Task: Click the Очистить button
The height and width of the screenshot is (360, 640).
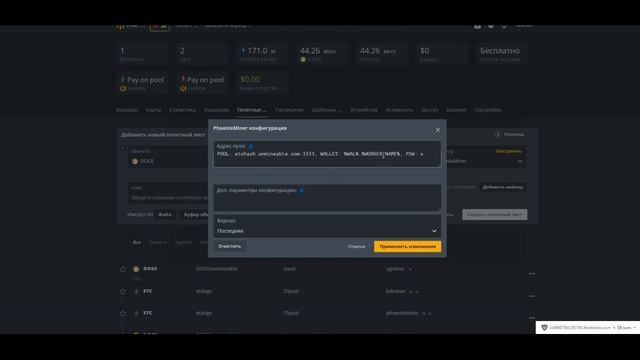Action: pyautogui.click(x=229, y=246)
